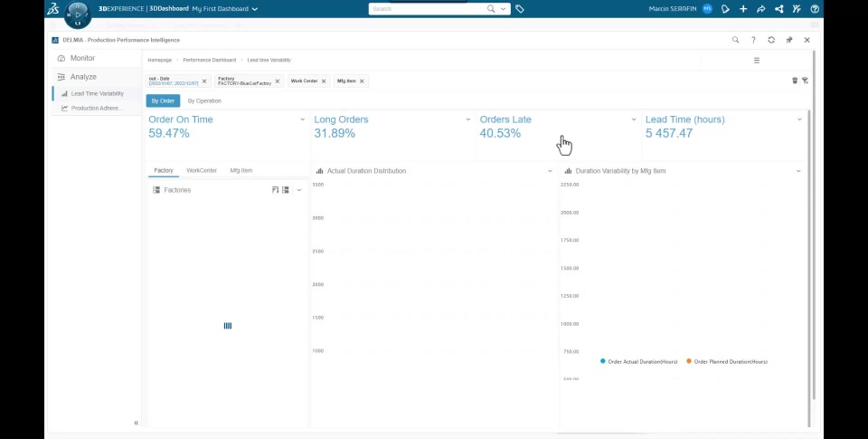
Task: Click the DELMIA widget search icon
Action: [x=735, y=40]
